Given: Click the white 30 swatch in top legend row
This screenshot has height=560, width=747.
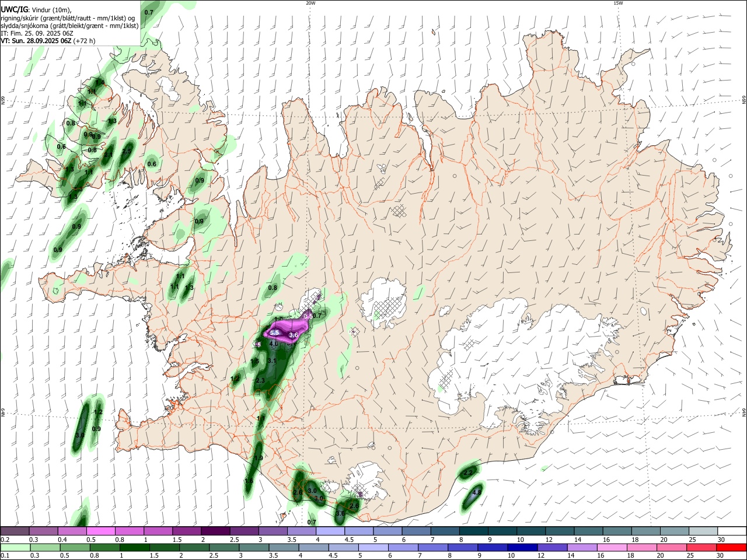Looking at the screenshot, I should pos(732,531).
